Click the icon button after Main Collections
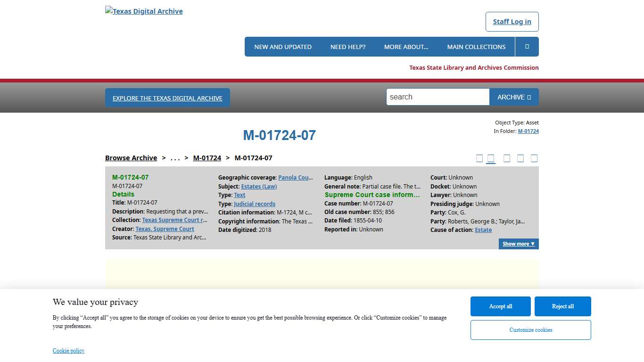Viewport: 644px width, 362px height. (x=527, y=47)
